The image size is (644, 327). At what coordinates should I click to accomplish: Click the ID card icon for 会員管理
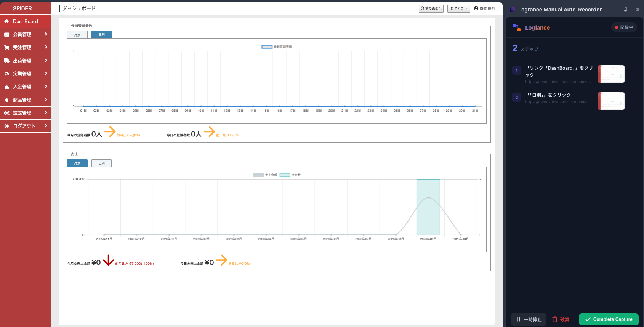6,34
